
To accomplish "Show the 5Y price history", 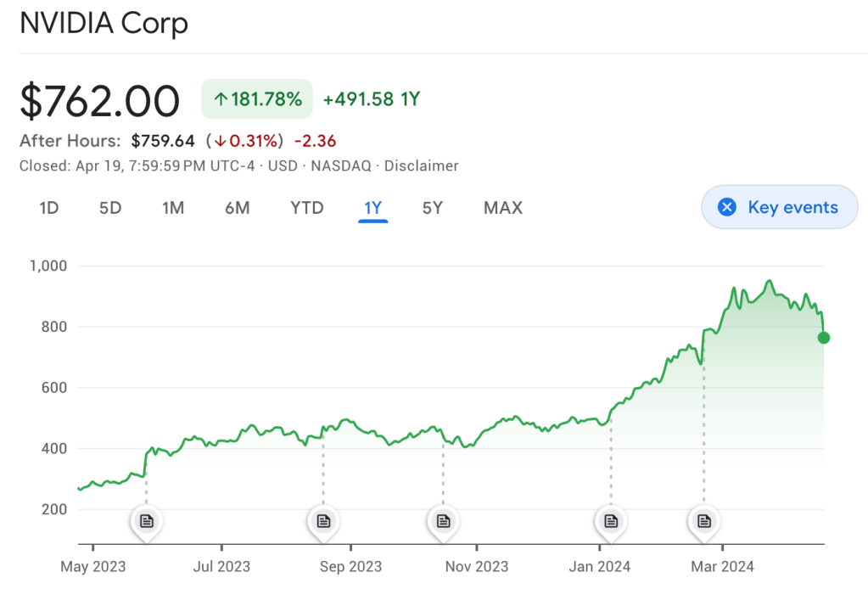I will [x=433, y=207].
